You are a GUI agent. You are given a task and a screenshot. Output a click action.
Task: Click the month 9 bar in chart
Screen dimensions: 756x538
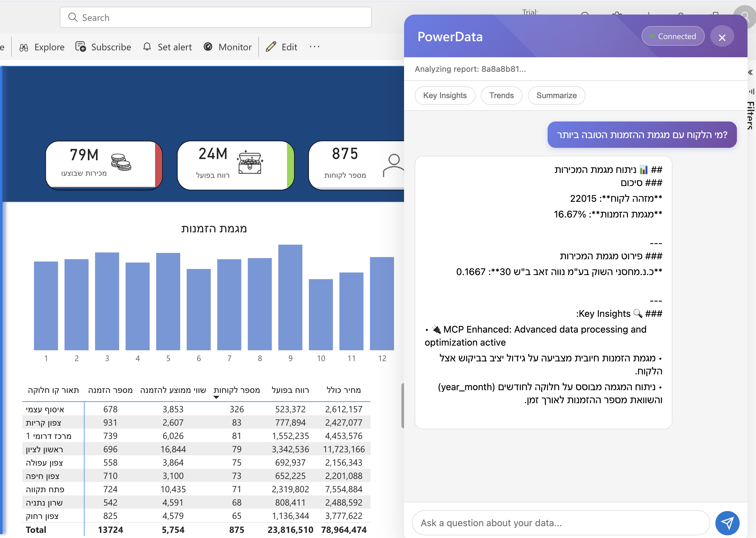tap(290, 297)
